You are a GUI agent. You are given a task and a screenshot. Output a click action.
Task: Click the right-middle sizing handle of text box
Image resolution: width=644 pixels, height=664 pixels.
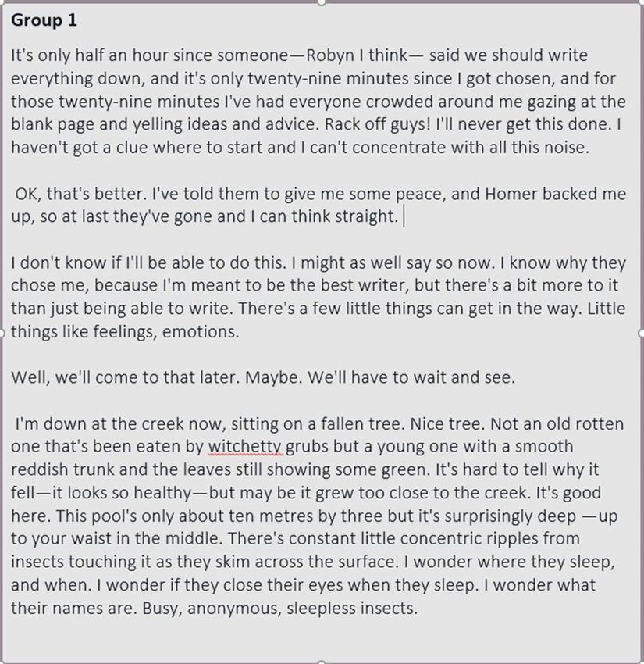coord(642,334)
